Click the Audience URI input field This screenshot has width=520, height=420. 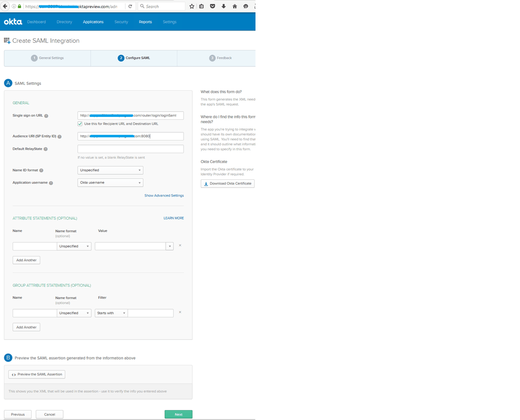point(130,136)
